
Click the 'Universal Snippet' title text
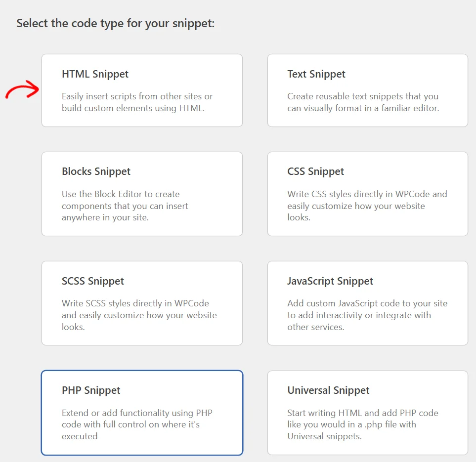coord(329,390)
